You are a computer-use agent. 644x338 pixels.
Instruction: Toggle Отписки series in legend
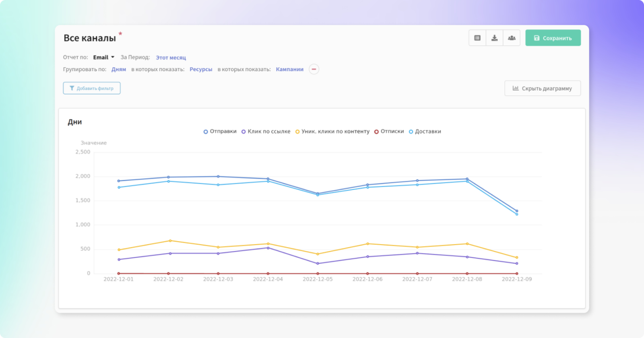[389, 132]
